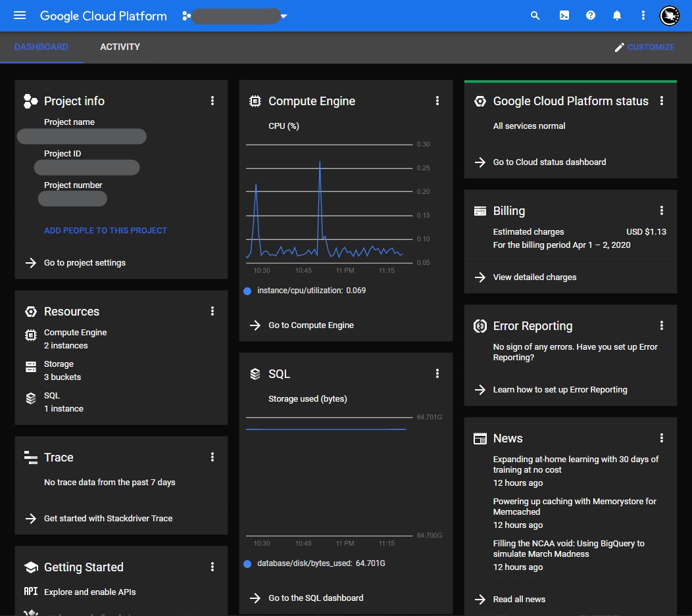692x616 pixels.
Task: Open News card options menu
Action: point(662,438)
